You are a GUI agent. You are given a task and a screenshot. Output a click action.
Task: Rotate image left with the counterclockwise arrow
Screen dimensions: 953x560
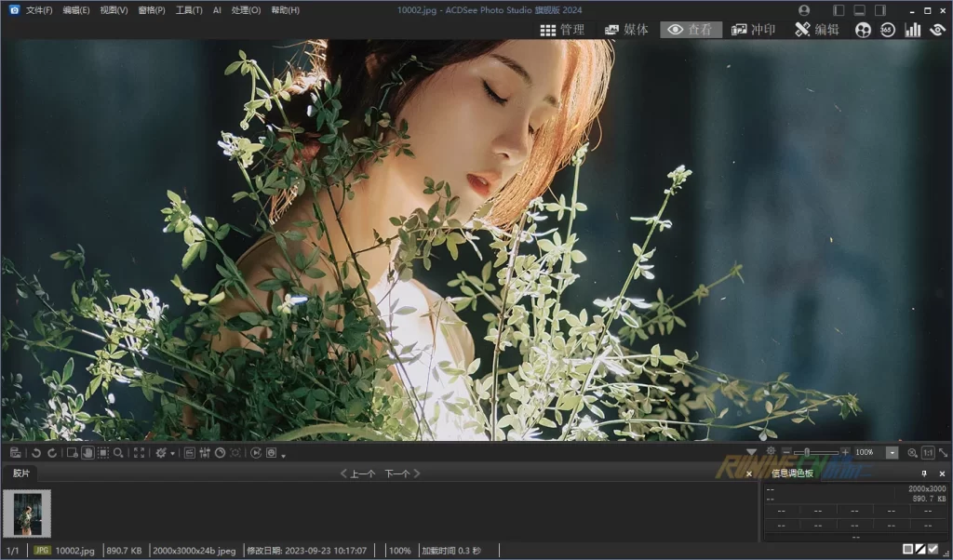click(x=36, y=453)
